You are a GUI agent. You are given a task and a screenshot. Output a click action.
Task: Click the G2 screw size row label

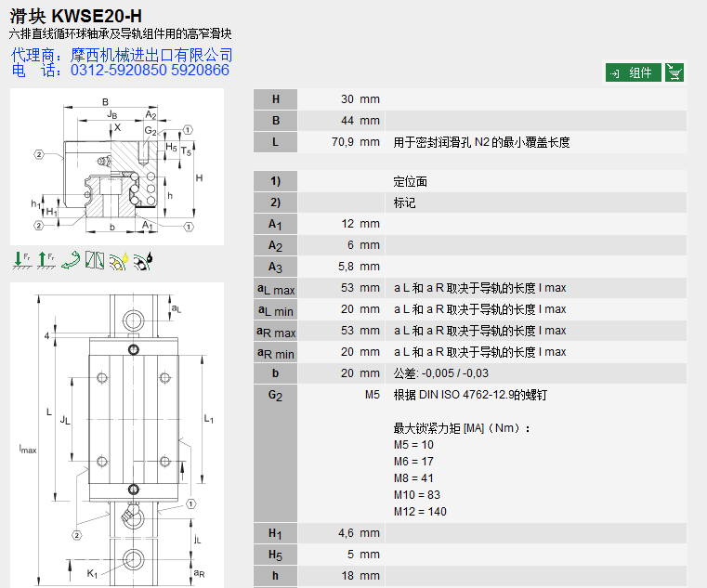coord(275,395)
